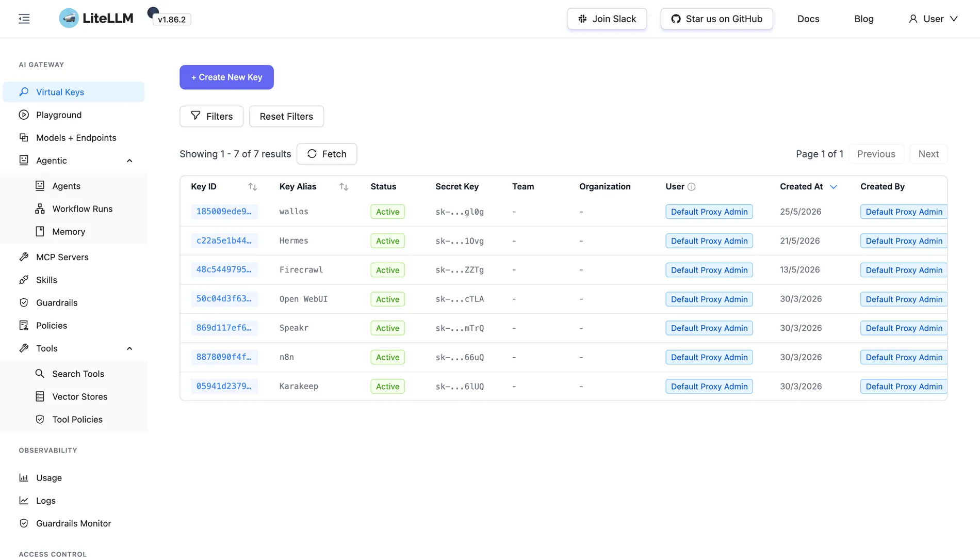The width and height of the screenshot is (980, 560).
Task: Collapse the Agentic section chevron
Action: click(129, 161)
